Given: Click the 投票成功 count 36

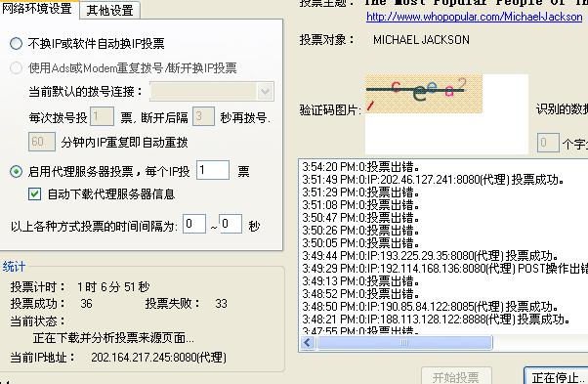Looking at the screenshot, I should click(86, 303).
